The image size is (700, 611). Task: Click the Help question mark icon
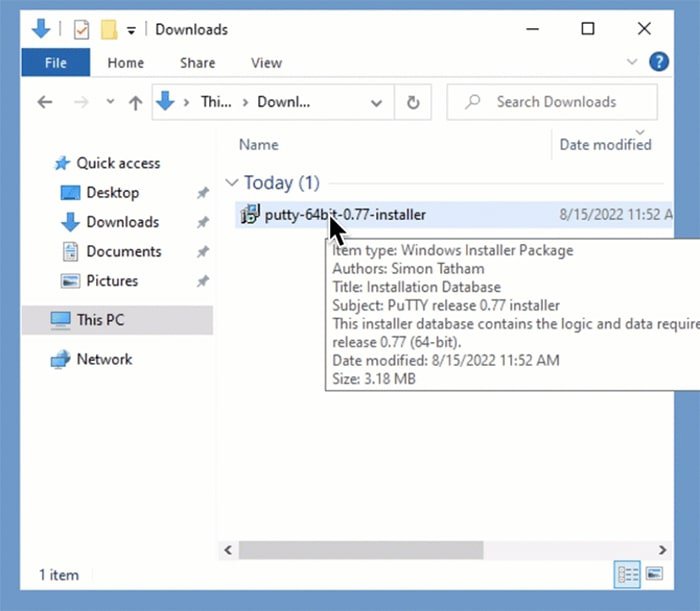(x=659, y=62)
